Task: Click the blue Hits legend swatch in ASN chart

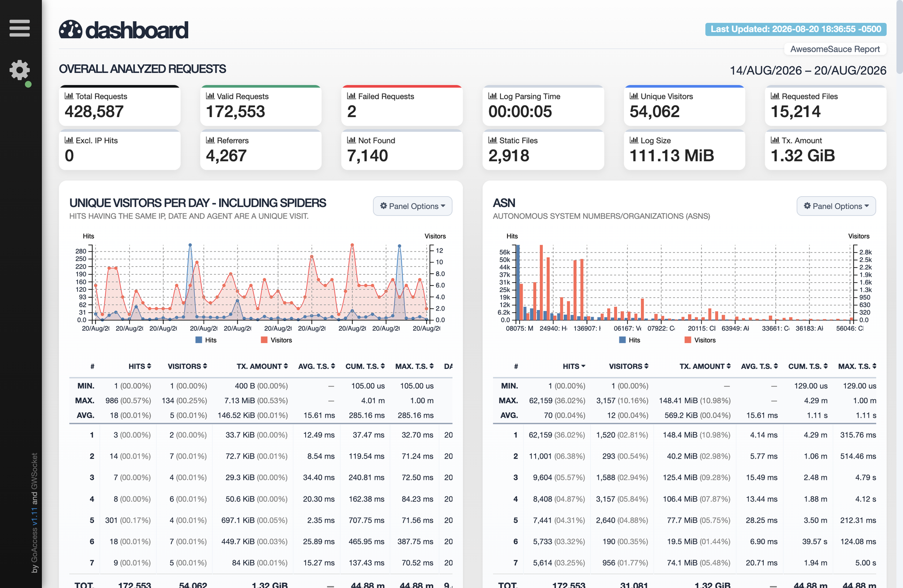Action: (623, 340)
